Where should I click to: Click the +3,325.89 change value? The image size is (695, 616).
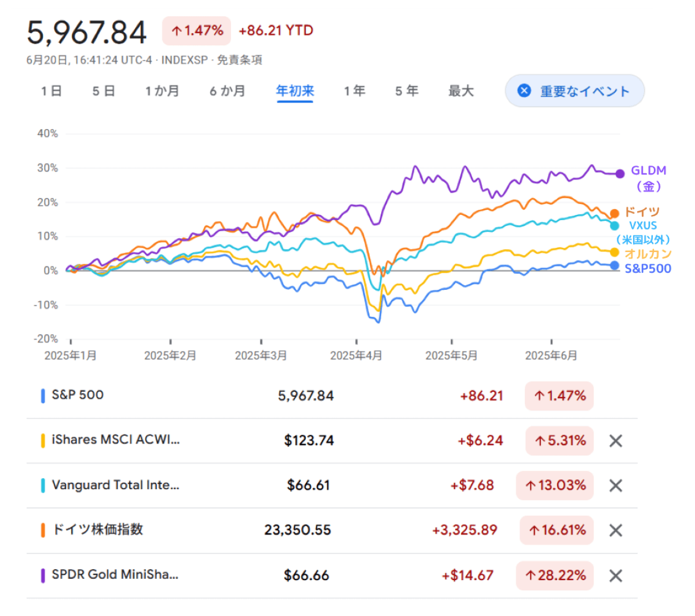464,530
